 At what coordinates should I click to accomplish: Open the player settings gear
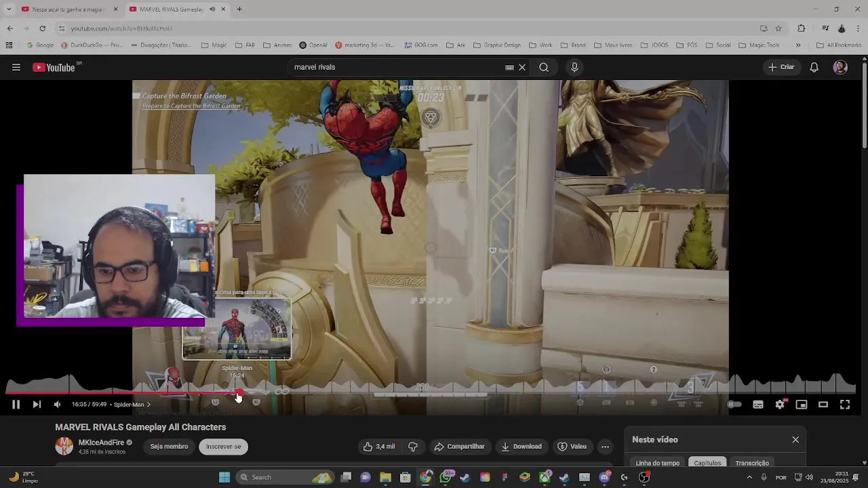tap(780, 405)
